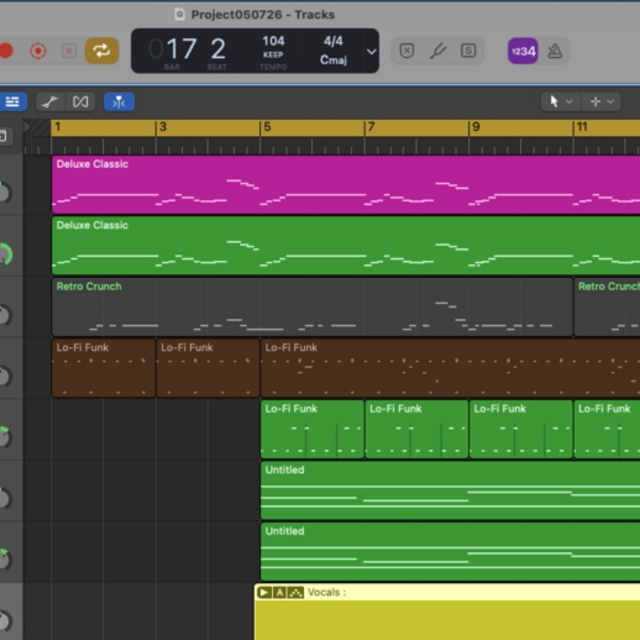
Task: Select the lower Untitled green region
Action: coord(450,552)
